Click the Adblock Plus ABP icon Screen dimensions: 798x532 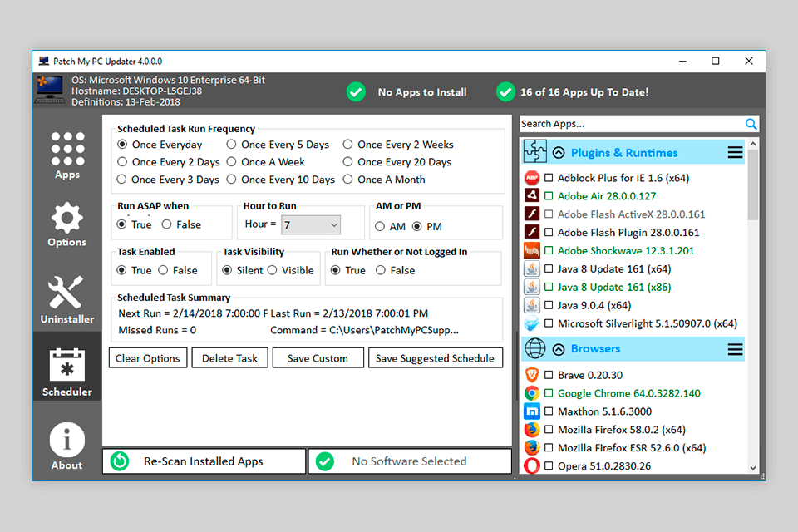coord(532,178)
